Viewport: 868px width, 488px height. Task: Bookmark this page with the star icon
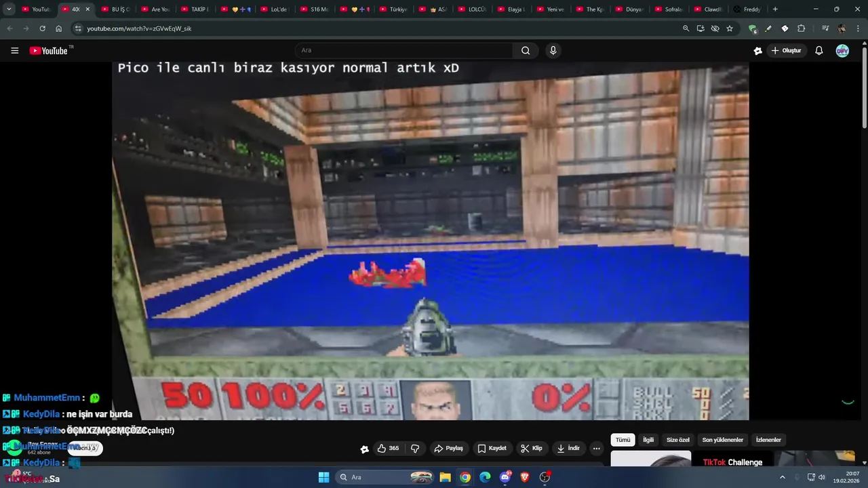[x=730, y=28]
